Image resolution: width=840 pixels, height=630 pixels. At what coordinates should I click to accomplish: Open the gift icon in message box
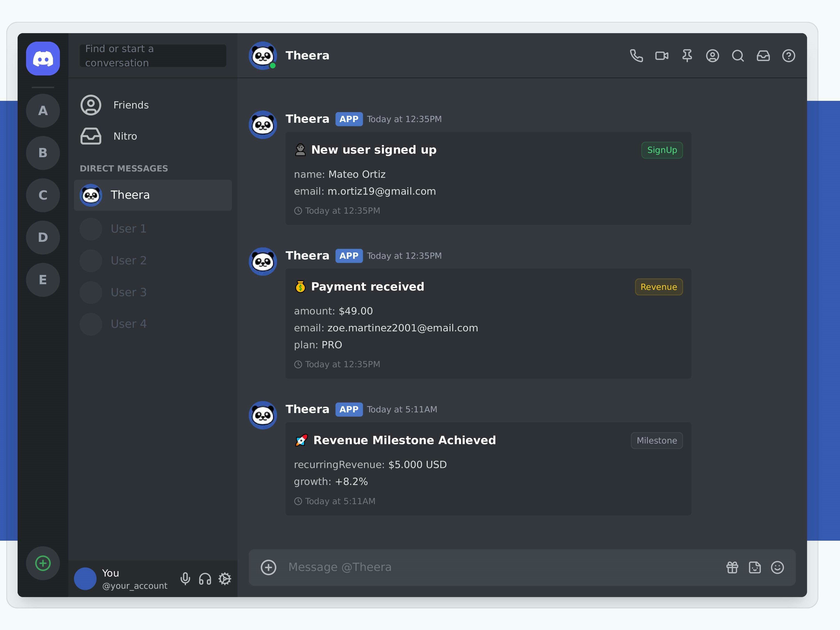click(732, 567)
